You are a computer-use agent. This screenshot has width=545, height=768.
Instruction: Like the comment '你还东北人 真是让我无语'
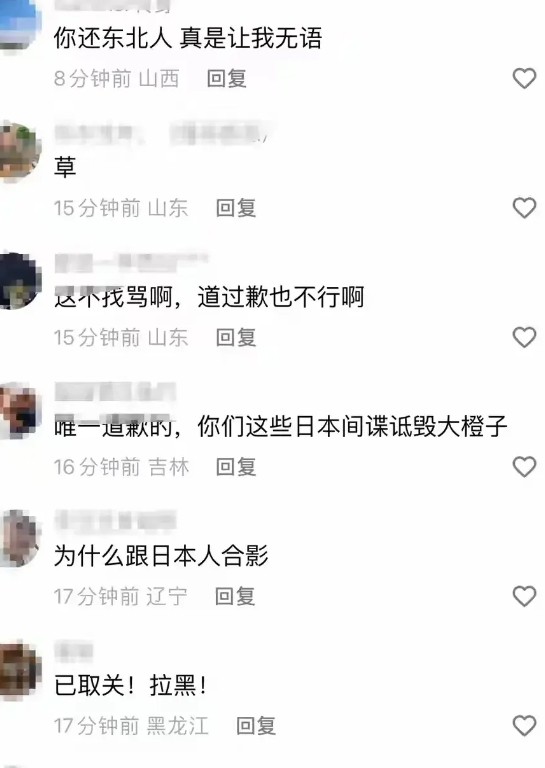point(524,78)
